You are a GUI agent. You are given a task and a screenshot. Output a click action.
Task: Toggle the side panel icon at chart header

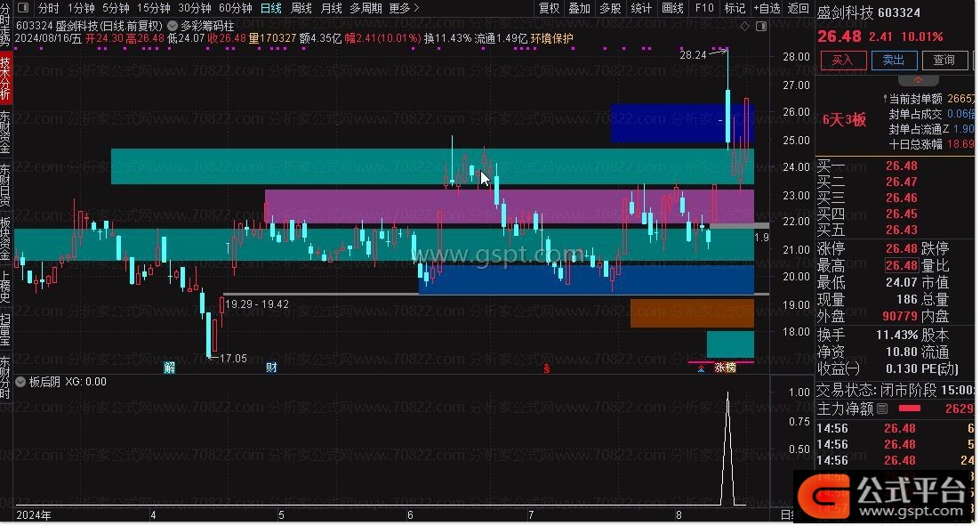761,27
